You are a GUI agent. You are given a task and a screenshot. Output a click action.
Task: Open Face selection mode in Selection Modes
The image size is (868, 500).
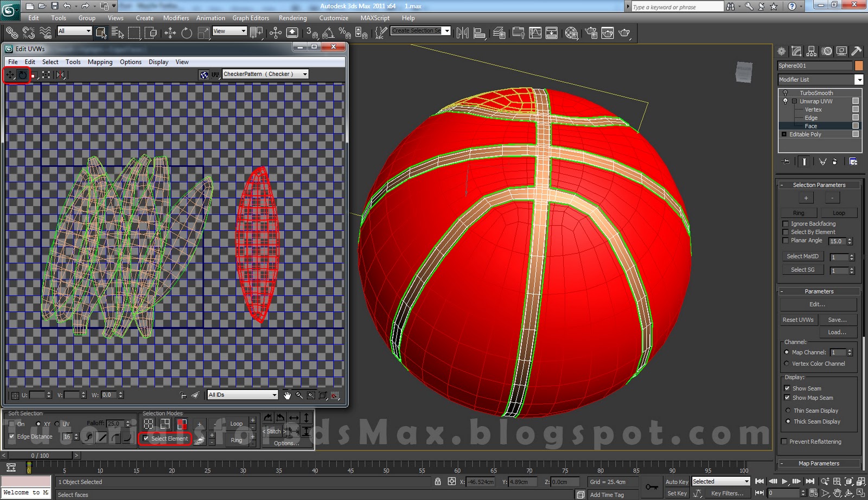181,424
